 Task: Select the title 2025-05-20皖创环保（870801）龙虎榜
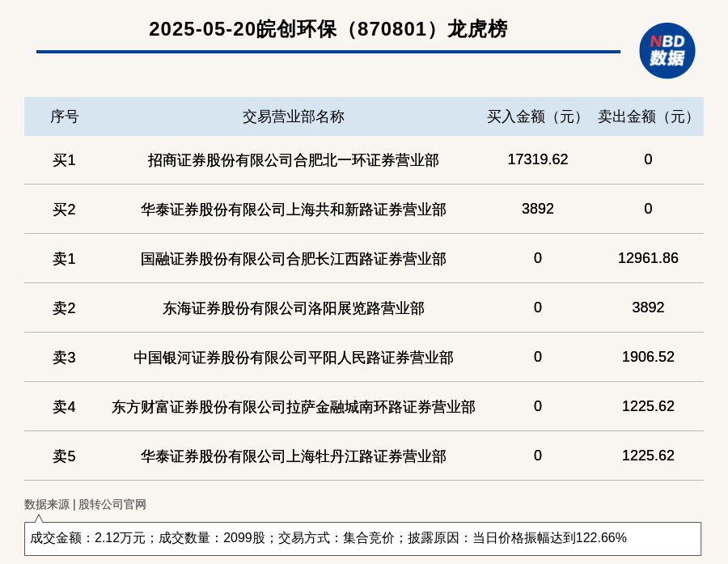(328, 29)
